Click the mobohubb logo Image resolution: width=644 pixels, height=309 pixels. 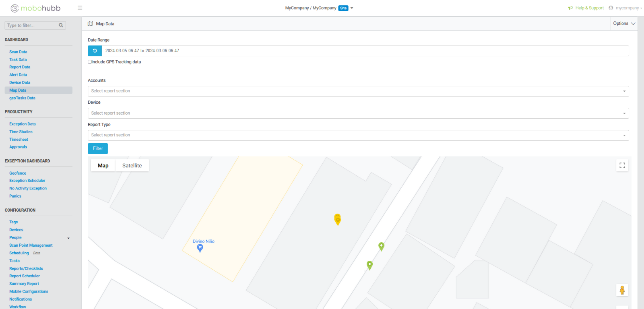click(x=35, y=8)
